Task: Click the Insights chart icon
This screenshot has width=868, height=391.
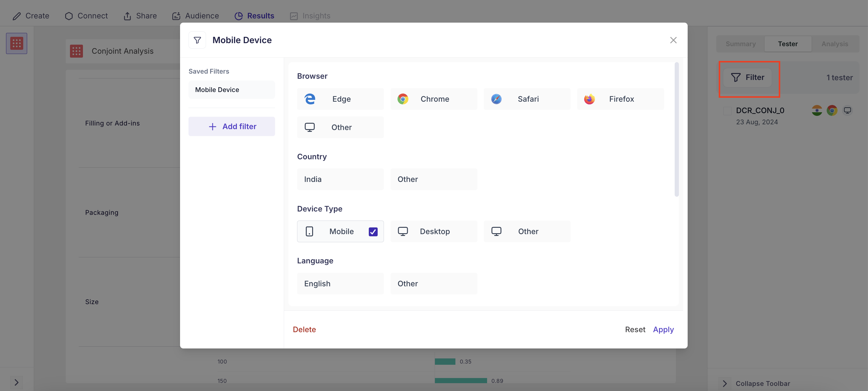Action: pyautogui.click(x=294, y=16)
